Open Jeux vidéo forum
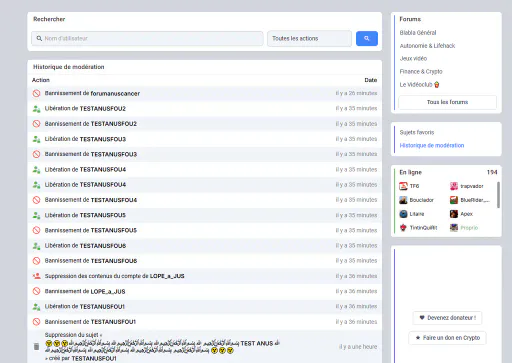This screenshot has height=363, width=512. point(413,58)
